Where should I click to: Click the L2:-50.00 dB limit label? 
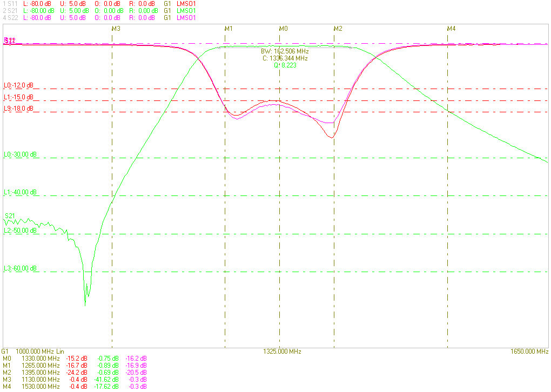[x=20, y=231]
